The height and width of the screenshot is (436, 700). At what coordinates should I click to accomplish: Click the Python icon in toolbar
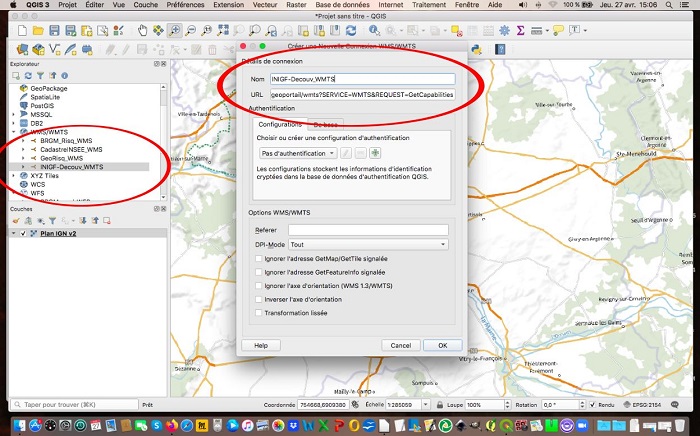click(x=476, y=49)
